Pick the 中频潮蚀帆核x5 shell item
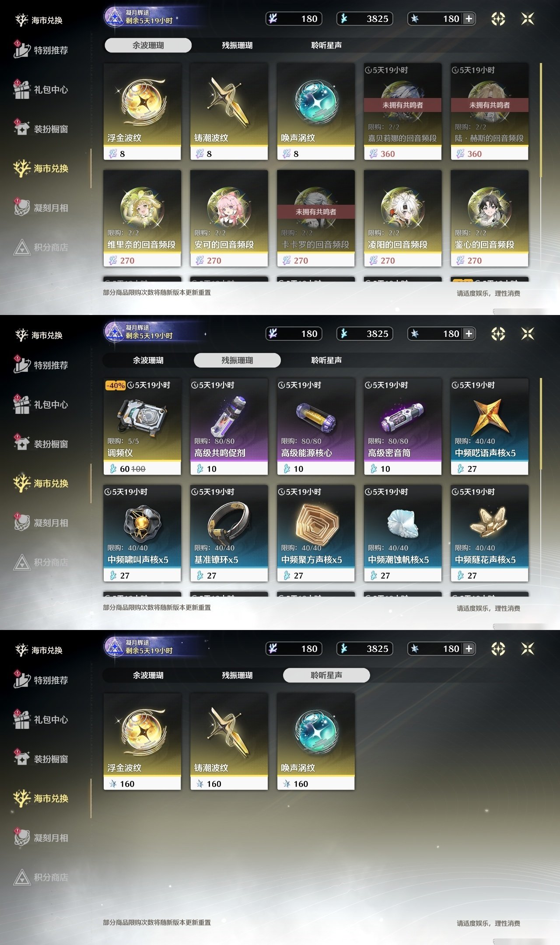This screenshot has height=945, width=560. click(x=402, y=533)
